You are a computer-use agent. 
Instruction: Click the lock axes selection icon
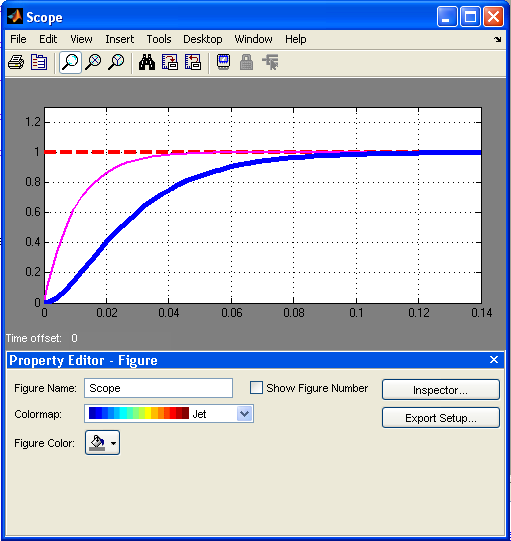click(246, 62)
